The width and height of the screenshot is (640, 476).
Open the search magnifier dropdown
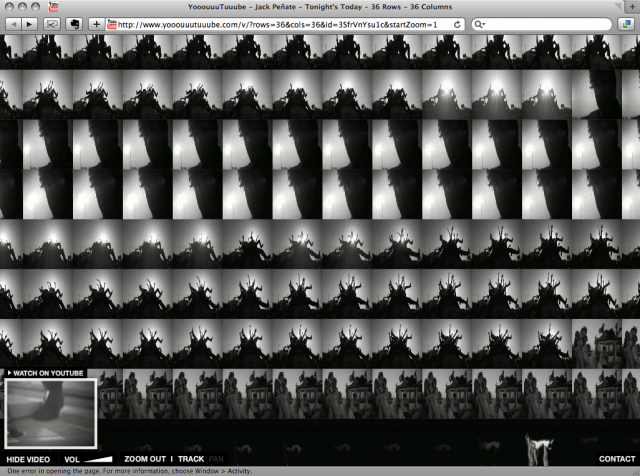point(480,24)
